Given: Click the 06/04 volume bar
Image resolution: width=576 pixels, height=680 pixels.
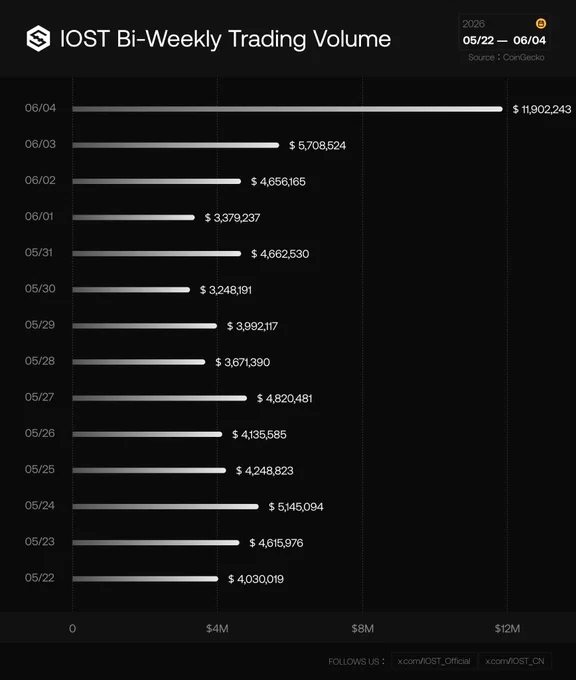Looking at the screenshot, I should pos(288,109).
